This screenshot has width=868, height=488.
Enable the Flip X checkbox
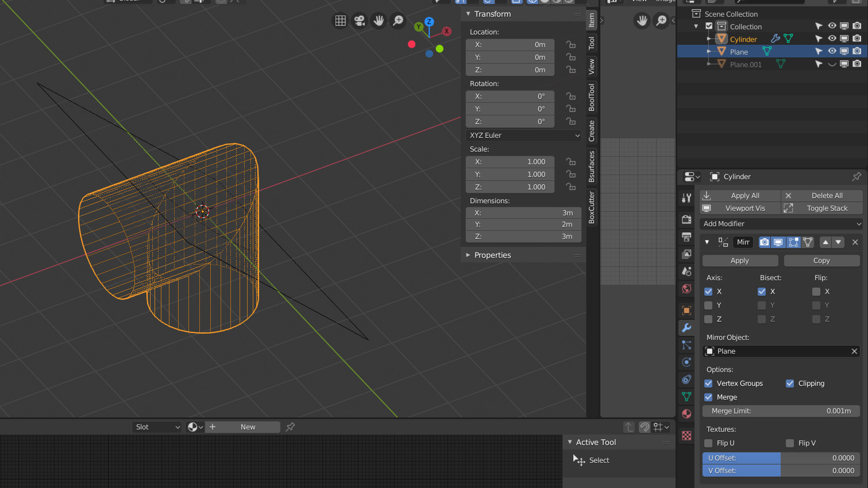(816, 291)
